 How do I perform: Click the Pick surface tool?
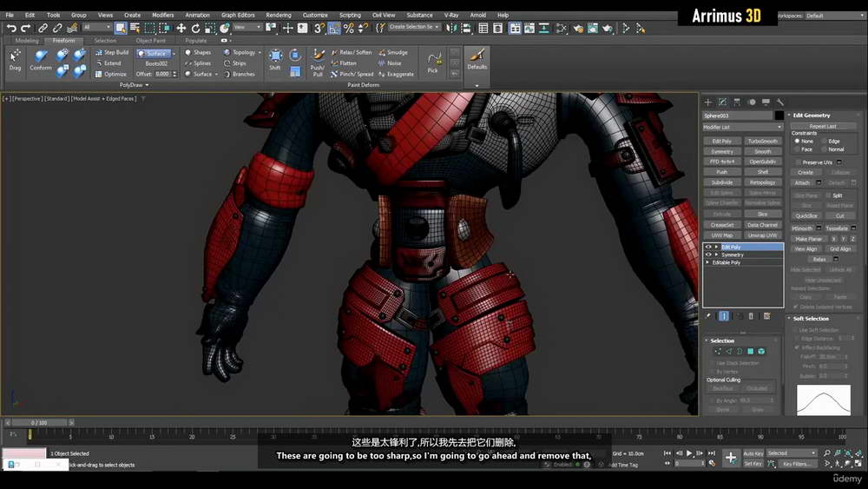tap(433, 63)
